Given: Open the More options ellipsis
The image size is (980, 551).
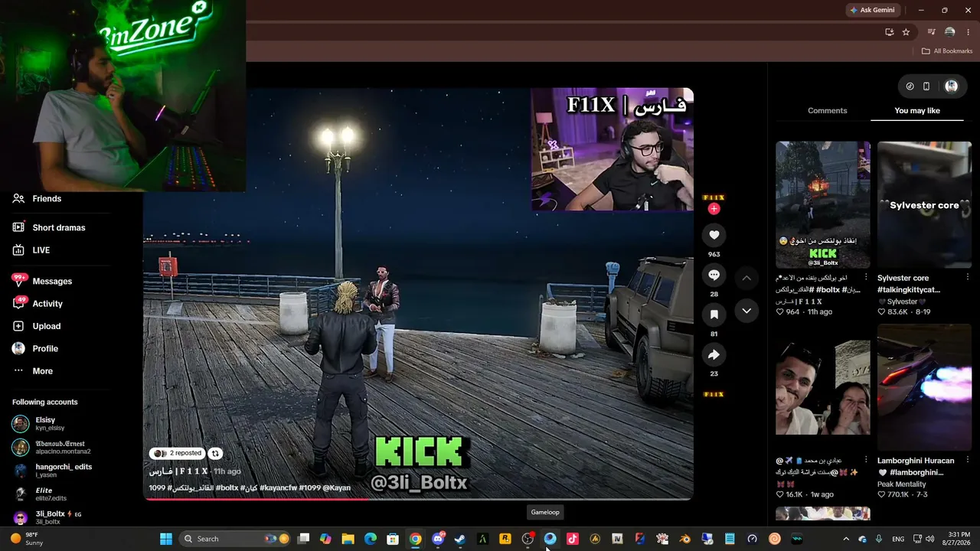Looking at the screenshot, I should click(18, 371).
